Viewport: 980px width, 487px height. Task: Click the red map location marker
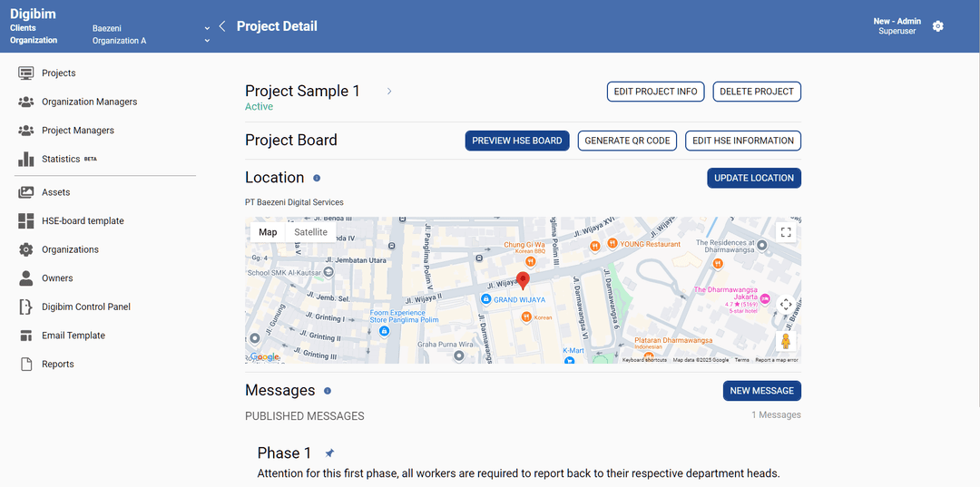coord(523,279)
